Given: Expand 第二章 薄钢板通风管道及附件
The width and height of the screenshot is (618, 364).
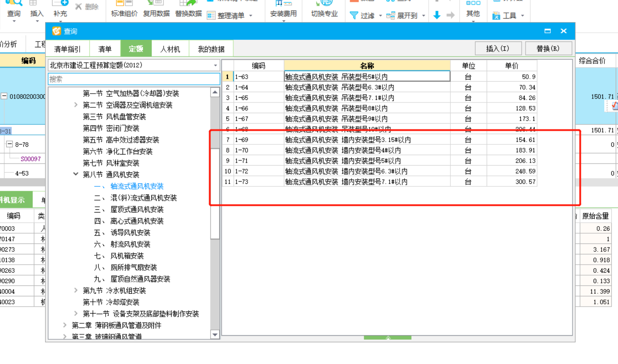Looking at the screenshot, I should click(65, 325).
